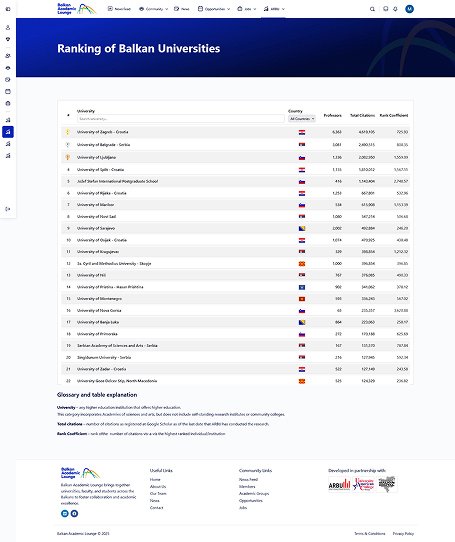Viewport: 455px width, 542px height.
Task: Sort by the Total Citations column header
Action: [x=362, y=115]
